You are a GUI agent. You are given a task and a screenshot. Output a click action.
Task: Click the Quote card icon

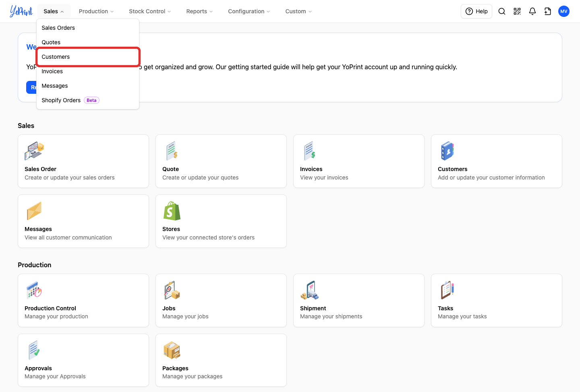pos(172,151)
